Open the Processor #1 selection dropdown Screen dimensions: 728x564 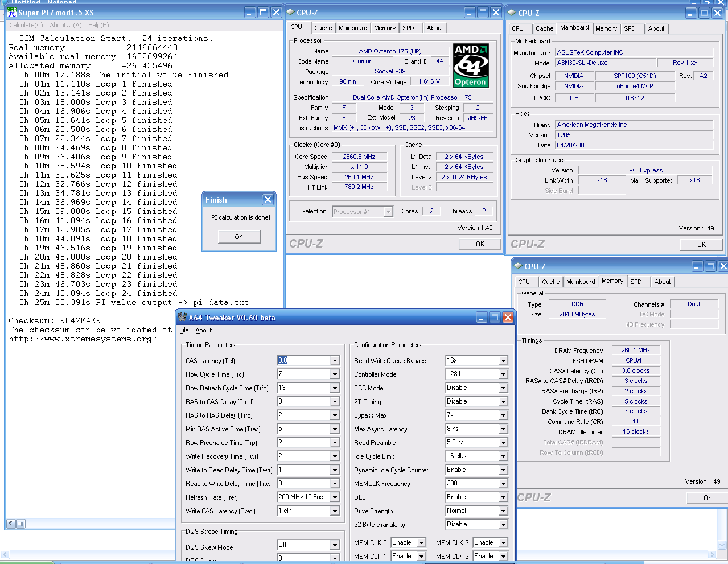pyautogui.click(x=388, y=211)
